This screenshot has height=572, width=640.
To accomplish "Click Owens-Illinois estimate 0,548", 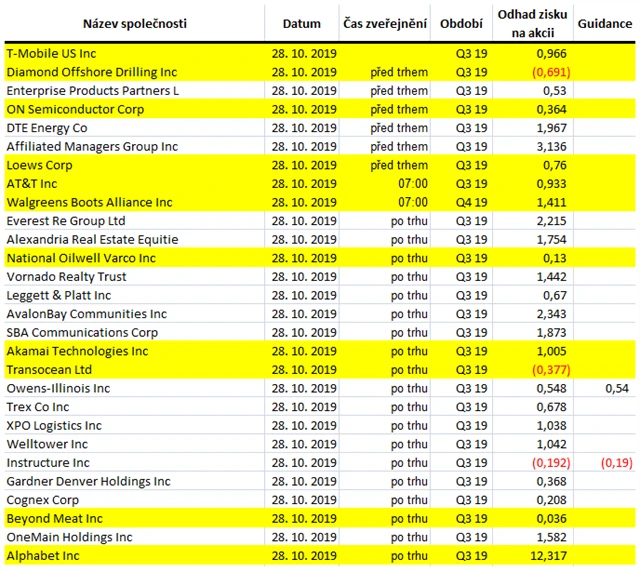I will pyautogui.click(x=551, y=388).
